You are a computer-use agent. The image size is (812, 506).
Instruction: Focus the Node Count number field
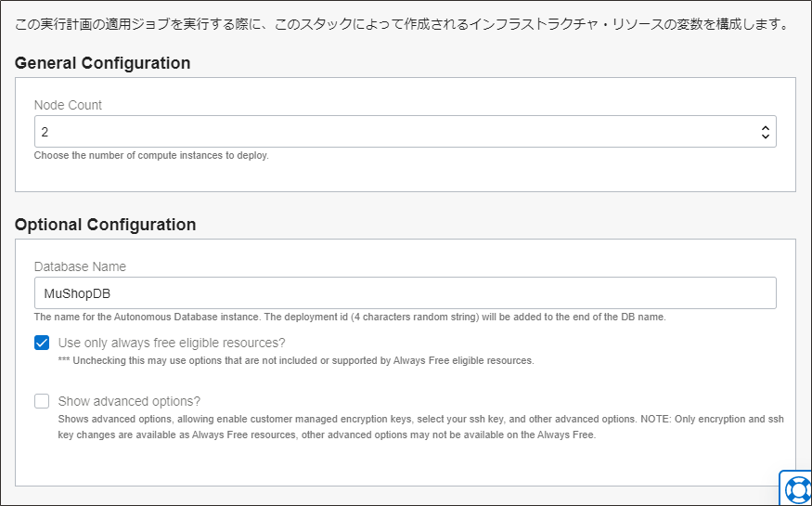[390, 132]
